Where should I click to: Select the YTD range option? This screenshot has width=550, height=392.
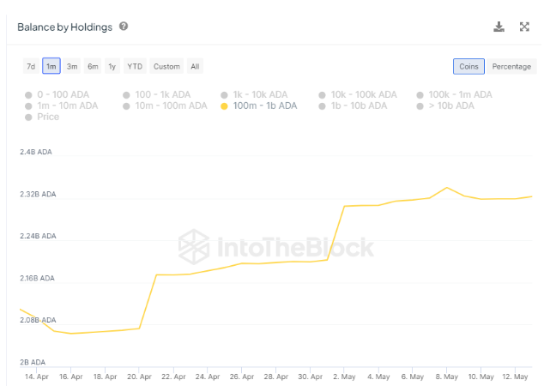135,67
